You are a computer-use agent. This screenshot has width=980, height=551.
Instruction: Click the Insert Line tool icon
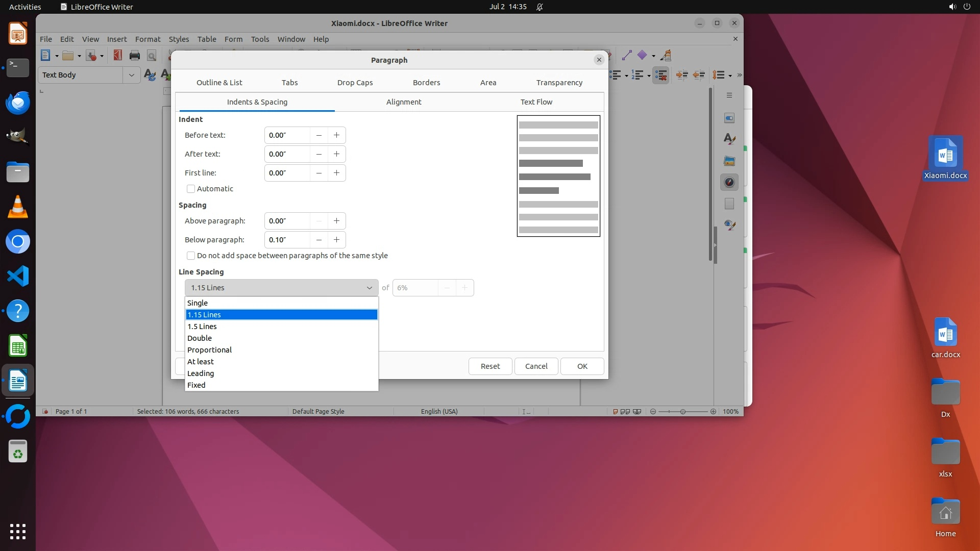627,56
